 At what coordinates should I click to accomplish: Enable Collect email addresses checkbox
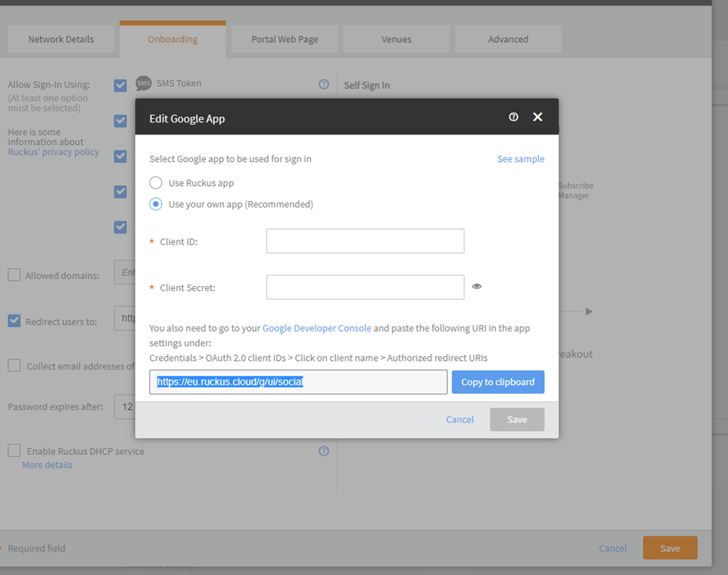[14, 366]
